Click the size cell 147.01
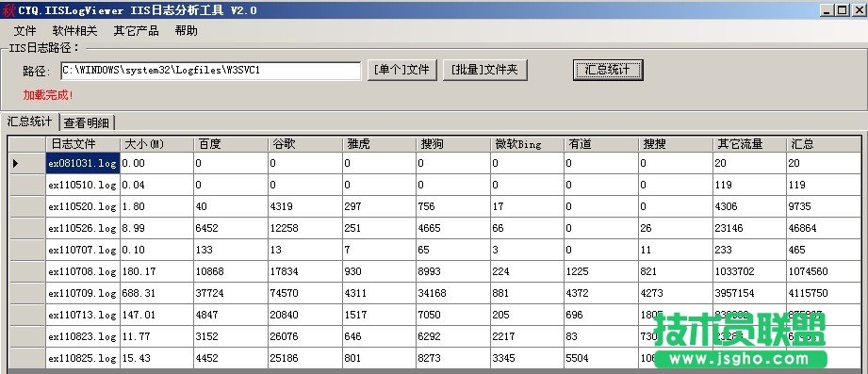Screen dimensions: 868x374 click(x=156, y=315)
